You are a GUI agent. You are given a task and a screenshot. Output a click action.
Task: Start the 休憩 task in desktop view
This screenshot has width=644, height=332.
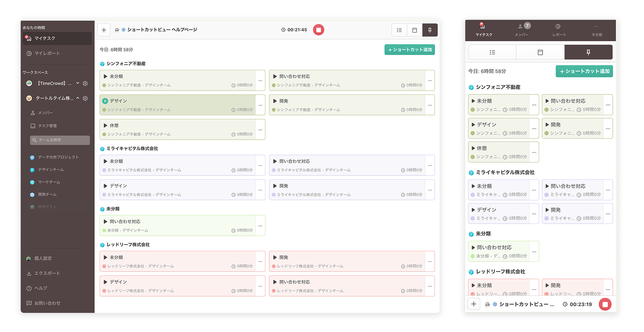coord(106,126)
